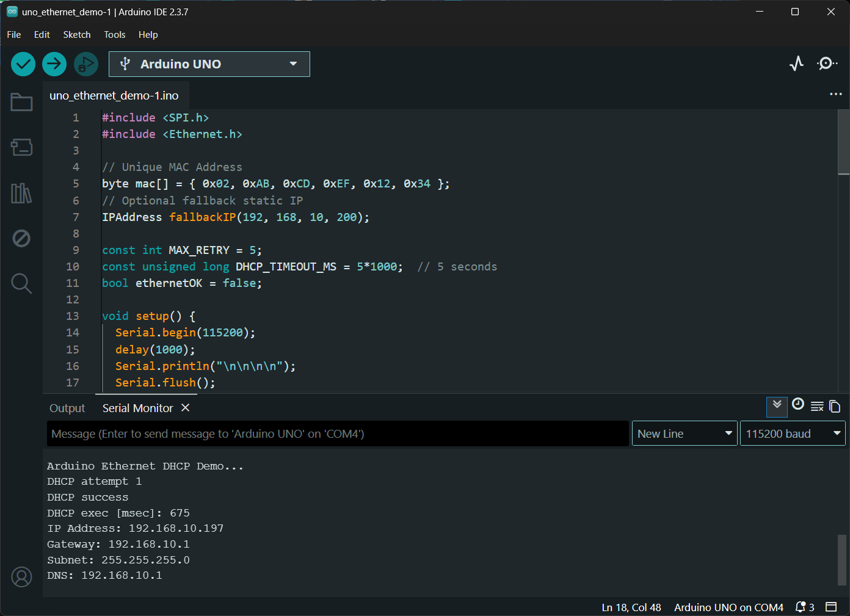Click the Verify sketch checkmark button

[x=23, y=64]
